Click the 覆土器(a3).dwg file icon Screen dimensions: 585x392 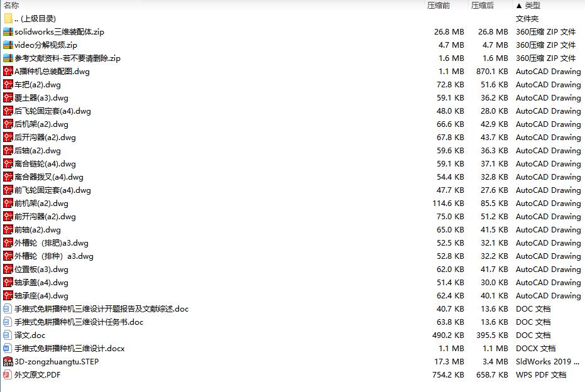click(x=8, y=98)
